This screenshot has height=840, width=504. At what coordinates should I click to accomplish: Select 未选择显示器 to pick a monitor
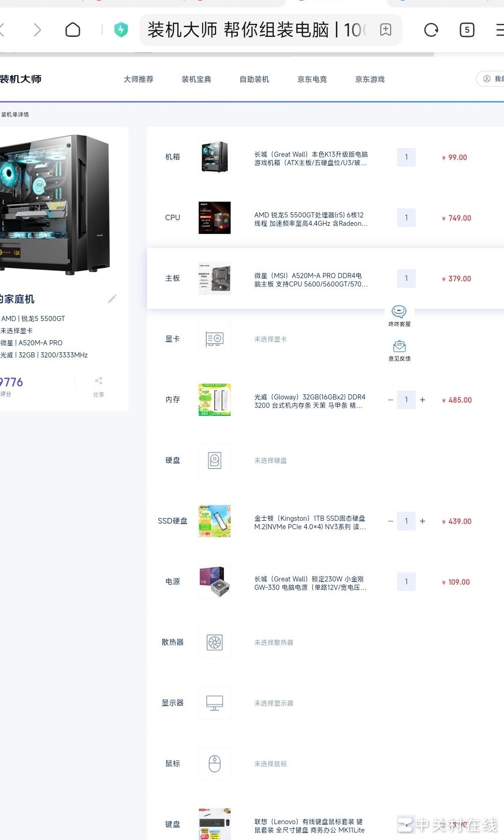click(x=274, y=703)
